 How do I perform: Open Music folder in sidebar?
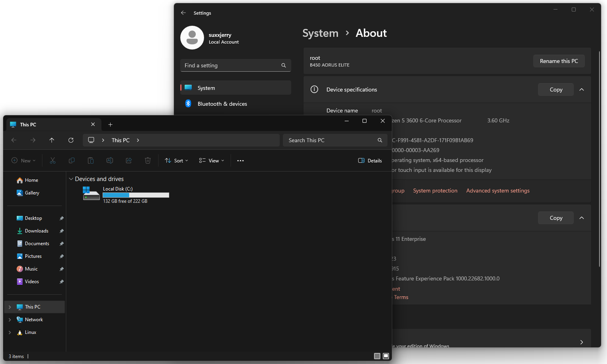coord(31,269)
